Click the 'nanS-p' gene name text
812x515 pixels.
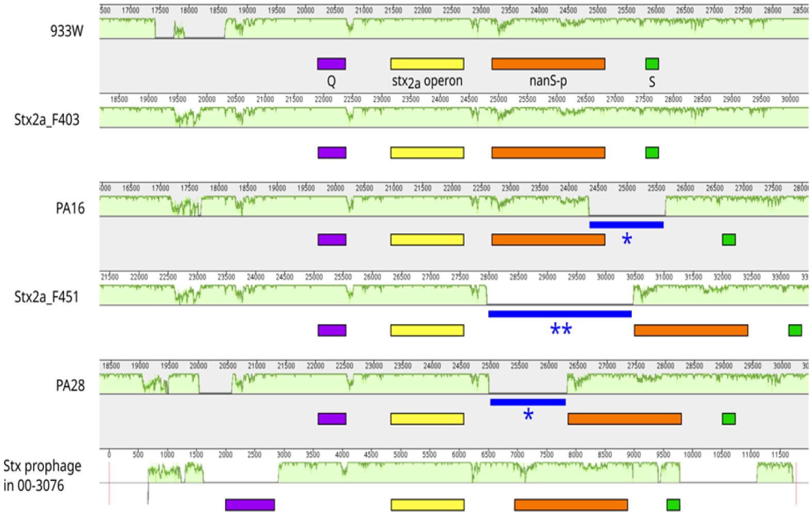[x=548, y=81]
